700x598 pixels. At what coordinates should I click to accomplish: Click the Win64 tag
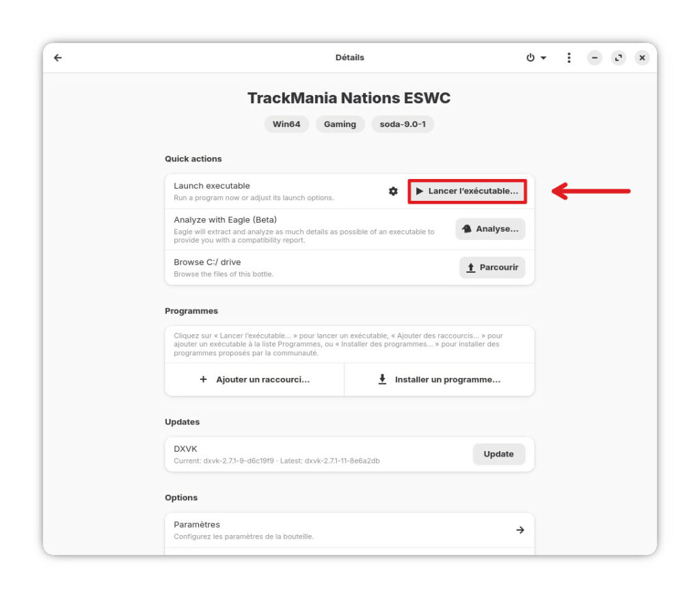[286, 124]
